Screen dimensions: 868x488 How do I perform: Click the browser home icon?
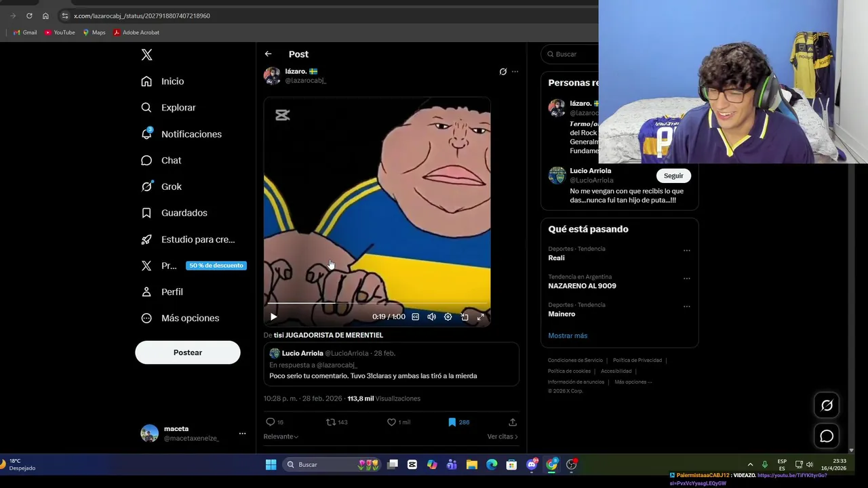click(x=45, y=16)
